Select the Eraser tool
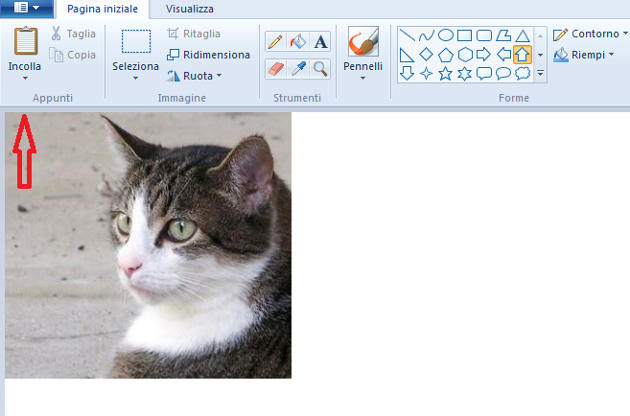The width and height of the screenshot is (630, 416). point(275,69)
